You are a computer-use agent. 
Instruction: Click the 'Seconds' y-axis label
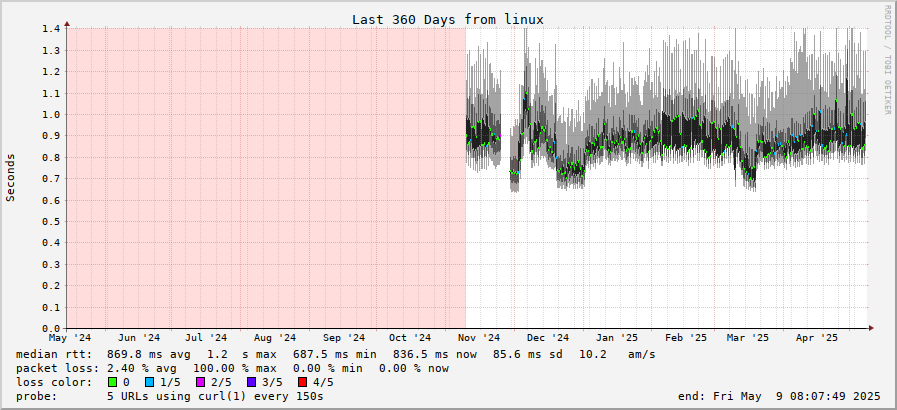pyautogui.click(x=10, y=177)
